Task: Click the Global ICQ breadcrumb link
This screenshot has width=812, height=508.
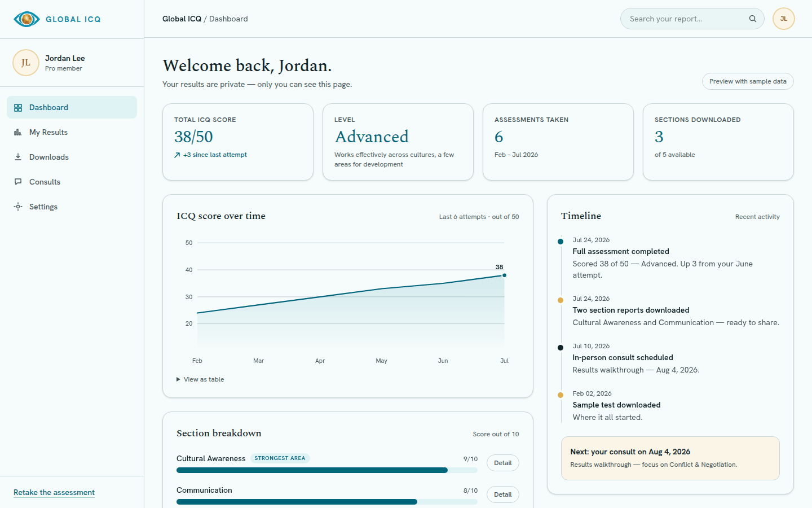Action: pos(182,19)
